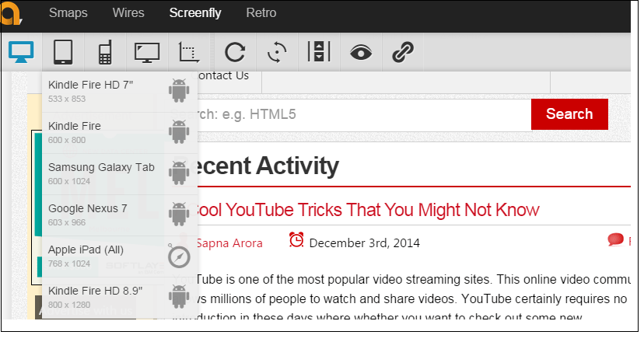Choose the television screen icon
The image size is (644, 342).
(x=147, y=53)
